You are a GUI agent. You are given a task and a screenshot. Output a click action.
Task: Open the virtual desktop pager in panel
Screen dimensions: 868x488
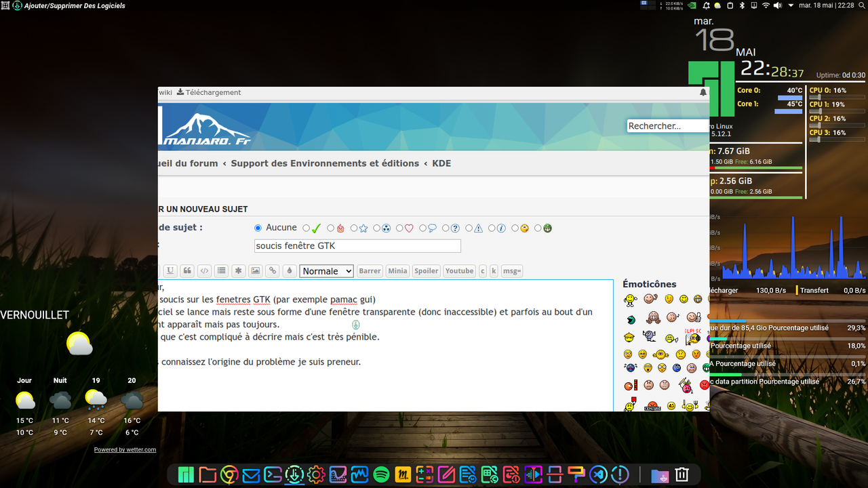648,5
